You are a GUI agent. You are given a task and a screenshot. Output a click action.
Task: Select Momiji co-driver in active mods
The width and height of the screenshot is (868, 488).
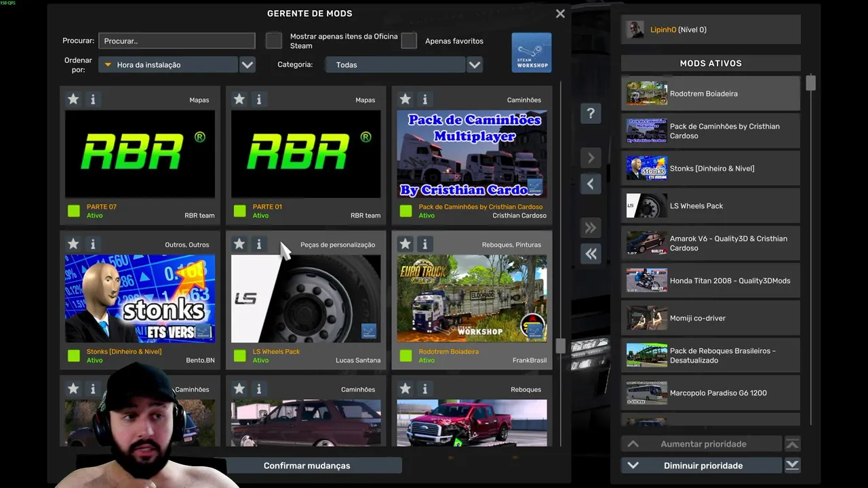point(711,318)
